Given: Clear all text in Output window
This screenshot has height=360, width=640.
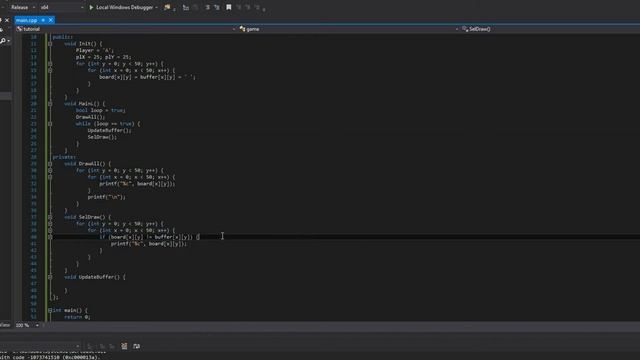Looking at the screenshot, I should [x=124, y=346].
